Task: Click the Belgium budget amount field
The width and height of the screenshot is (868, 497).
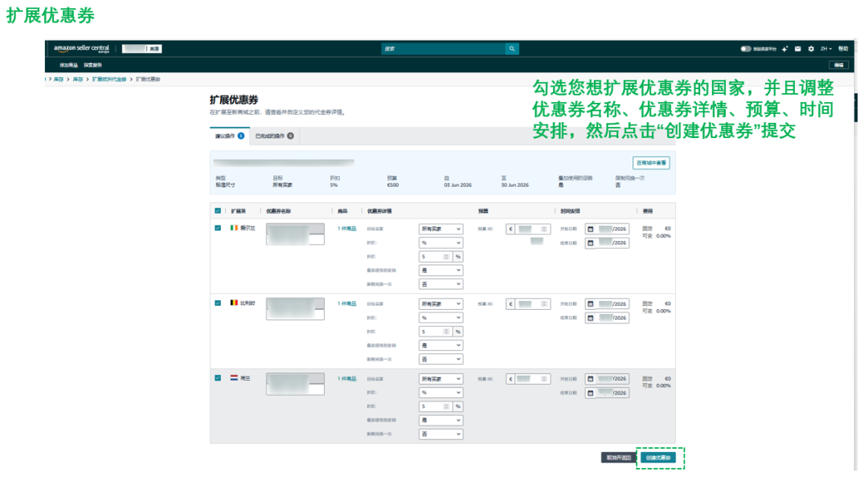Action: click(x=532, y=304)
